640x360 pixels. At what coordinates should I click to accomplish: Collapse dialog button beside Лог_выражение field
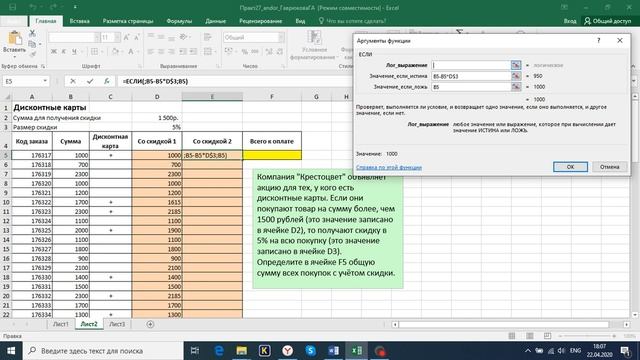point(516,65)
